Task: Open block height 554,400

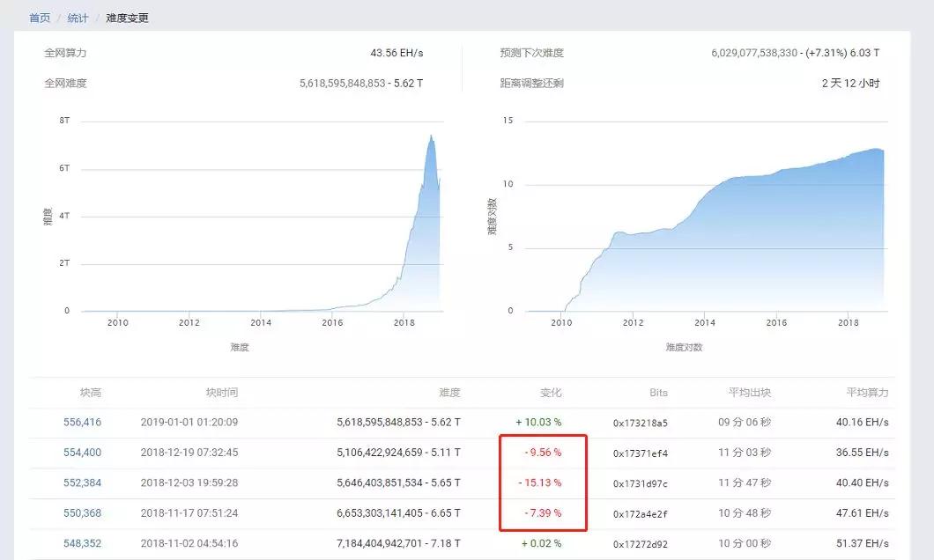Action: tap(82, 453)
